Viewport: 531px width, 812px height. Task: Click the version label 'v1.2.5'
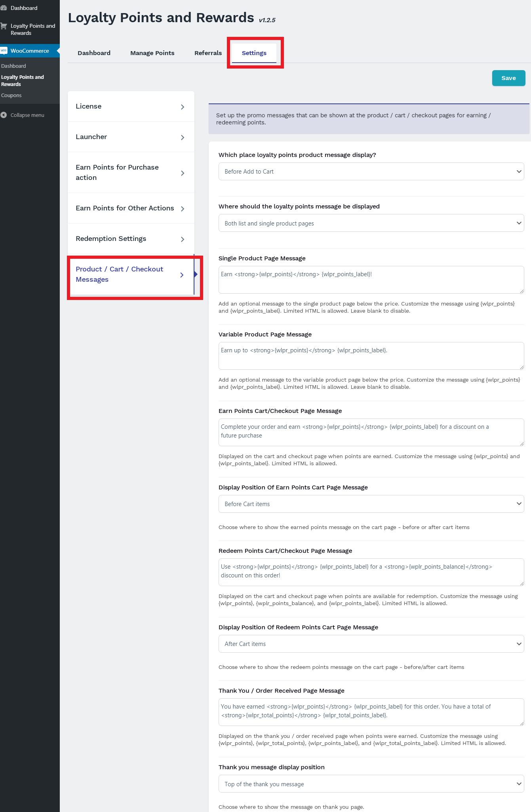point(267,20)
